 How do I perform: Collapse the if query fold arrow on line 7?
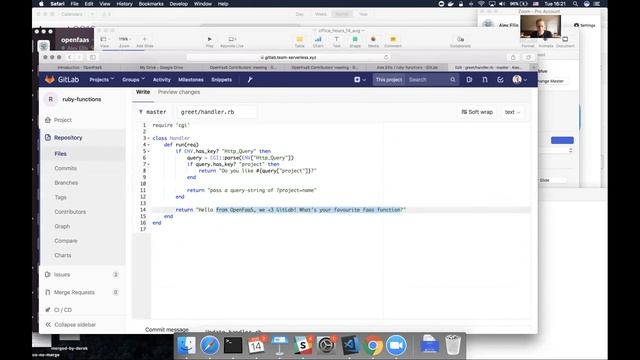click(148, 164)
